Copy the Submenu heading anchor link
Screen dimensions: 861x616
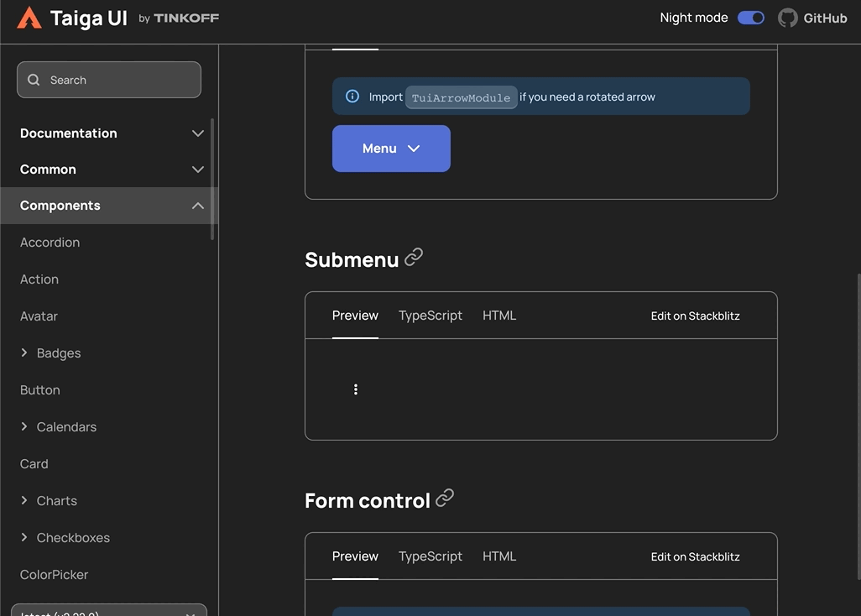[413, 258]
